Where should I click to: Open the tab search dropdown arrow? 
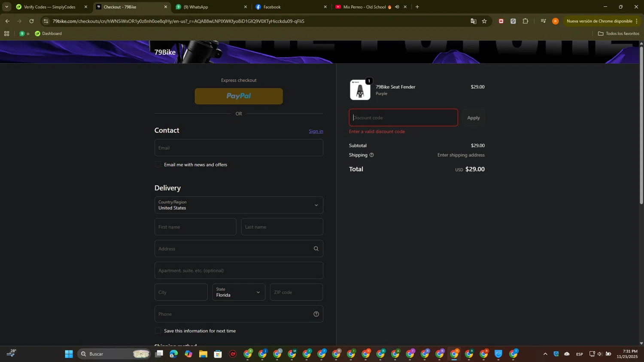pyautogui.click(x=6, y=7)
